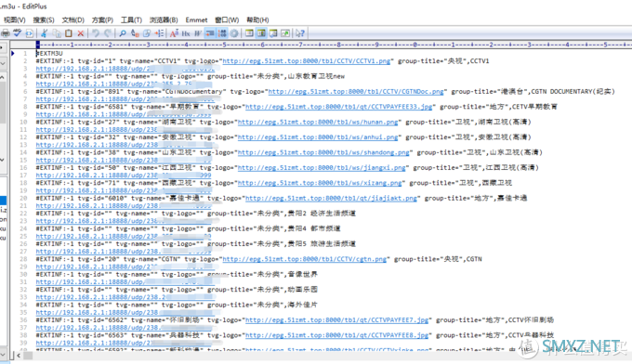Open the CCTVPAYFEE7.jpg logo link
This screenshot has width=632, height=364.
[x=337, y=320]
